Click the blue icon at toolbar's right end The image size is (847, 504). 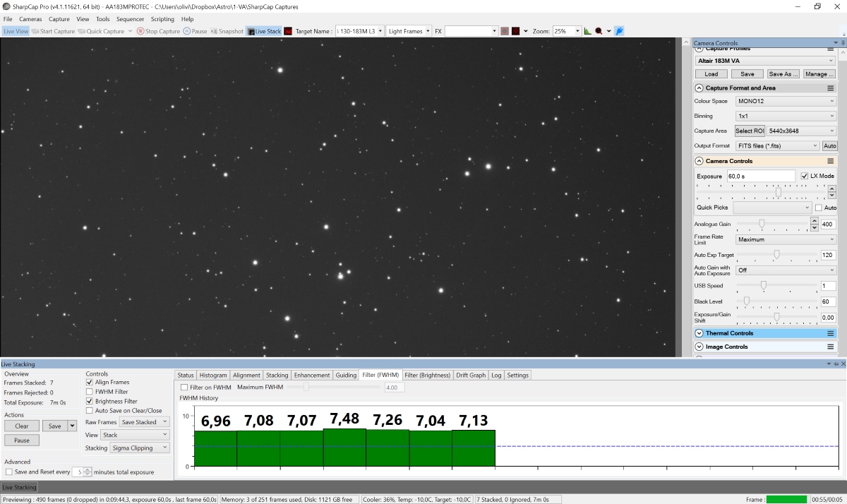tap(619, 31)
